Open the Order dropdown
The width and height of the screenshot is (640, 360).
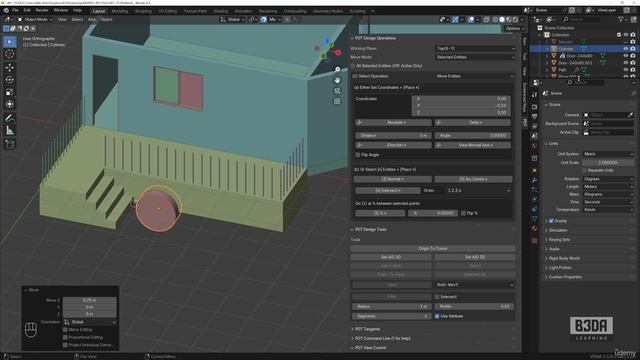(478, 191)
